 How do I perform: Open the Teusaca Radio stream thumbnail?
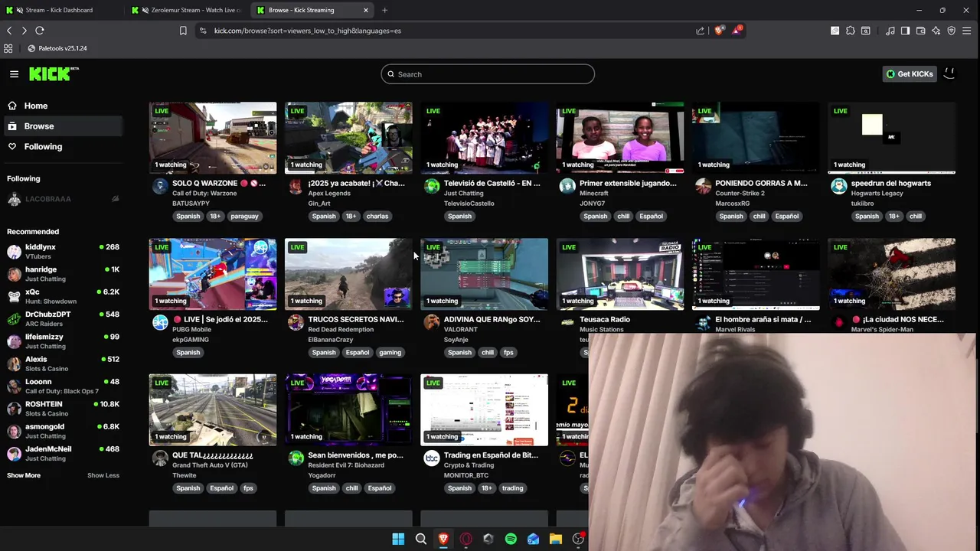click(620, 274)
